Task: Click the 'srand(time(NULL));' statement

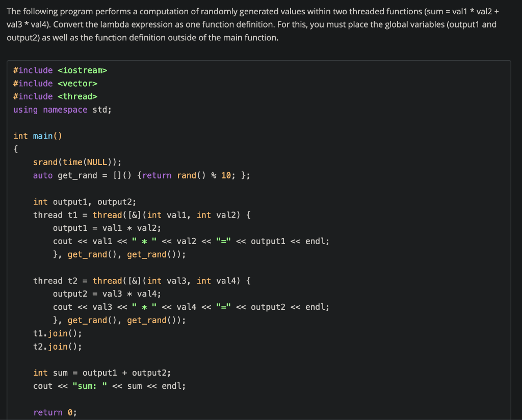Action: 77,163
